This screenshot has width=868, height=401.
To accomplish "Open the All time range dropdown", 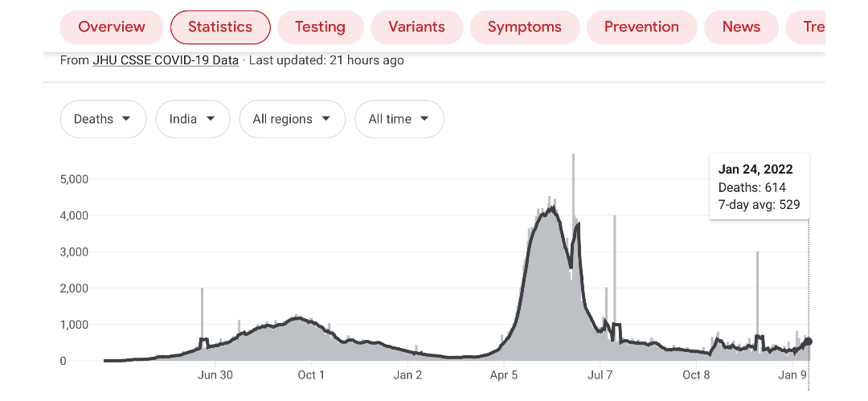I will pos(399,119).
